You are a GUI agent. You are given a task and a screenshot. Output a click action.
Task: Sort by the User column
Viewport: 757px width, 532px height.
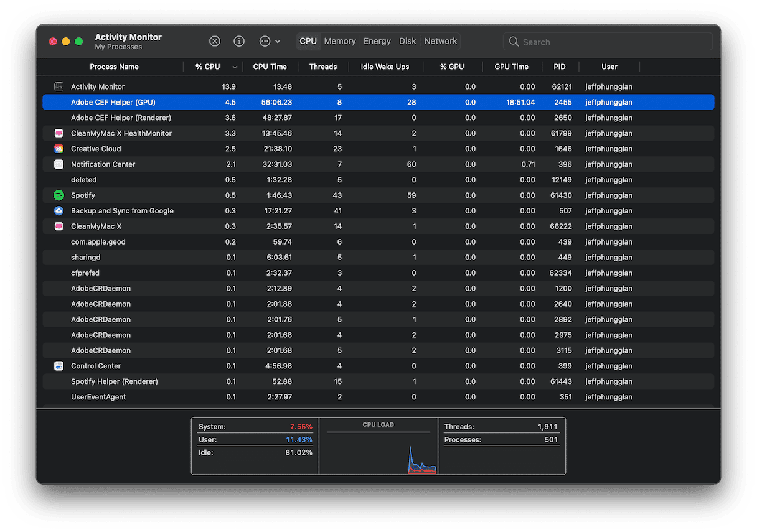click(x=609, y=67)
